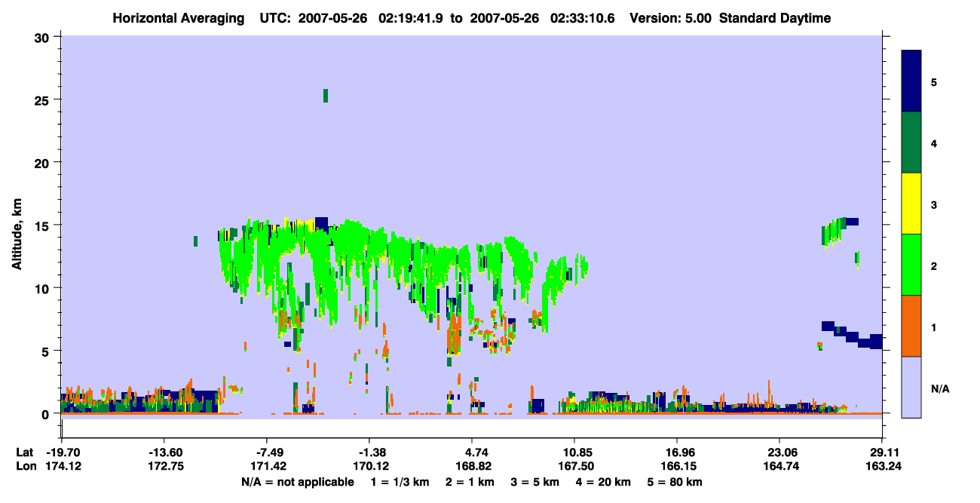Click longitude value 166.15
This screenshot has width=980, height=503.
677,466
